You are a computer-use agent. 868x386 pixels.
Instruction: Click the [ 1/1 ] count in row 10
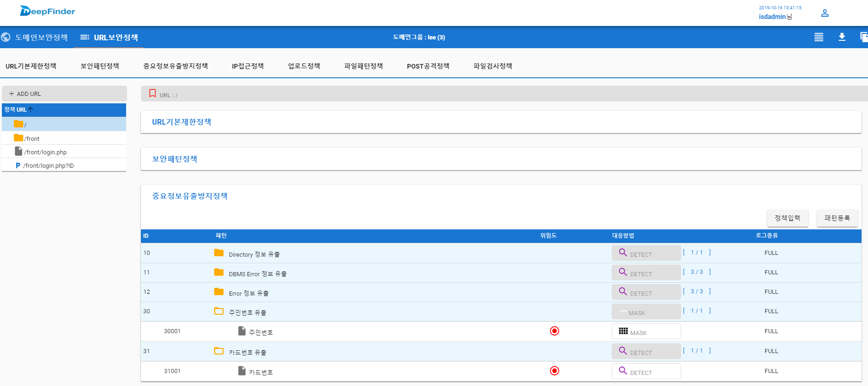[x=697, y=253]
